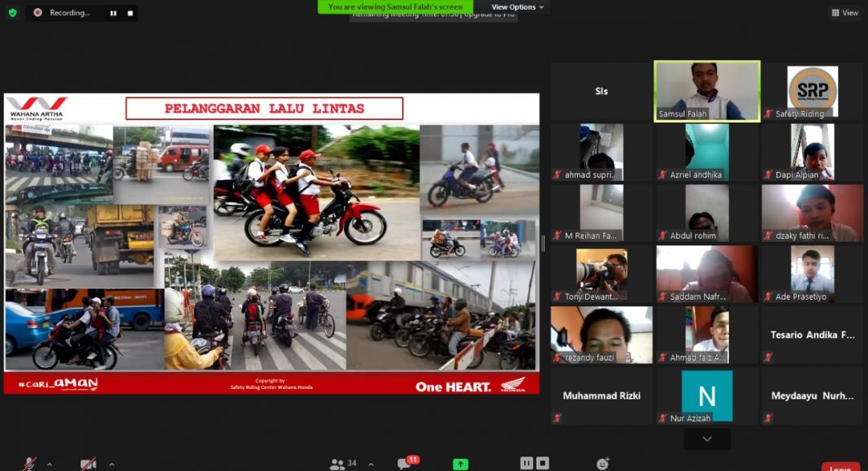Select Samsul Falah's video tile
The image size is (868, 471).
click(x=707, y=92)
